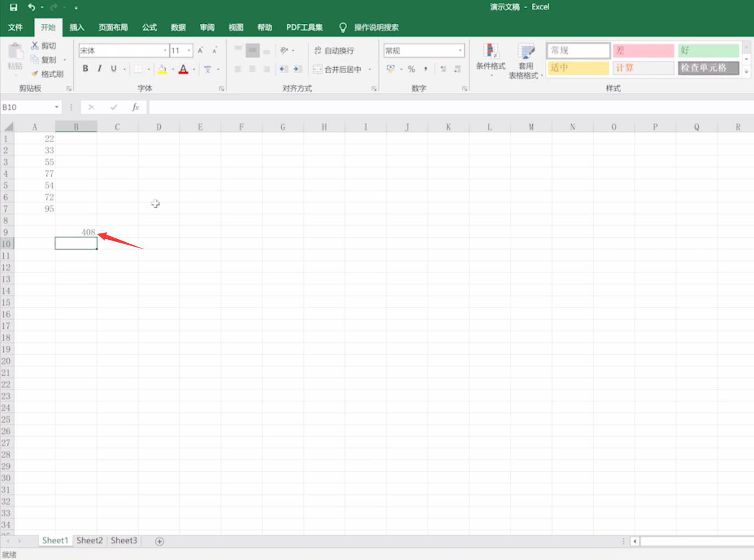Activate the 格式刷 format painter
Image resolution: width=754 pixels, height=560 pixels.
click(x=47, y=74)
